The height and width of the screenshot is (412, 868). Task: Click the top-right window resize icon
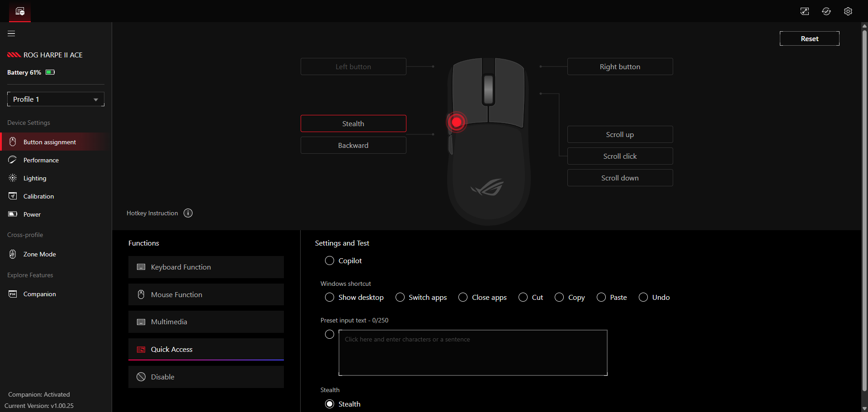pos(805,11)
